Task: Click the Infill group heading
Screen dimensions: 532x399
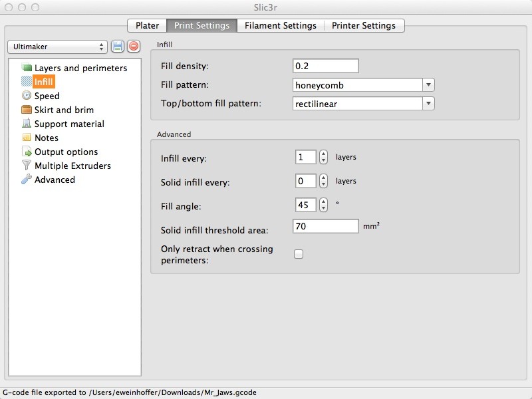Action: [x=164, y=45]
